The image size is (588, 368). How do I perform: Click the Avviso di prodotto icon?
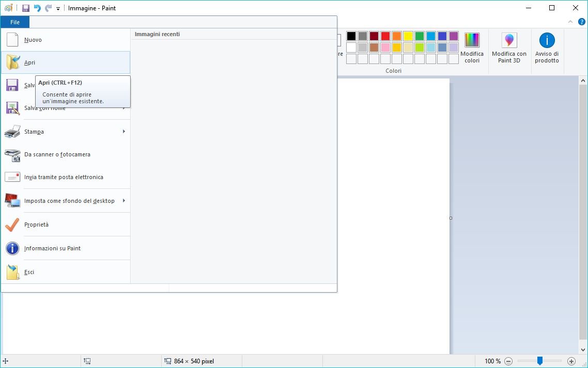pos(547,40)
